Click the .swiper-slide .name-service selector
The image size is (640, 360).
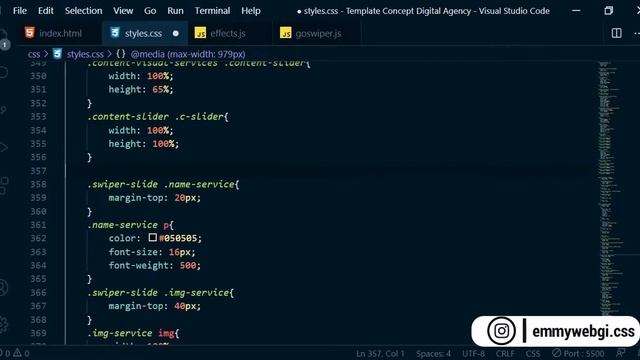point(161,184)
